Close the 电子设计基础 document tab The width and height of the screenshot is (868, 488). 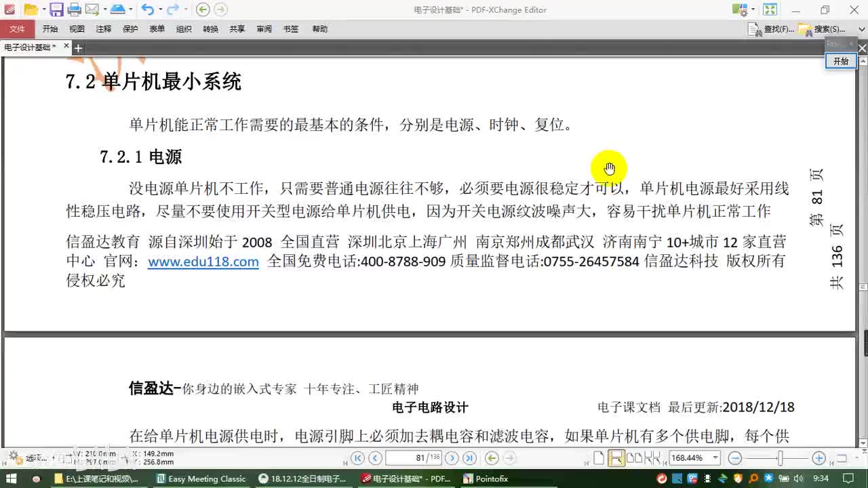pyautogui.click(x=66, y=46)
